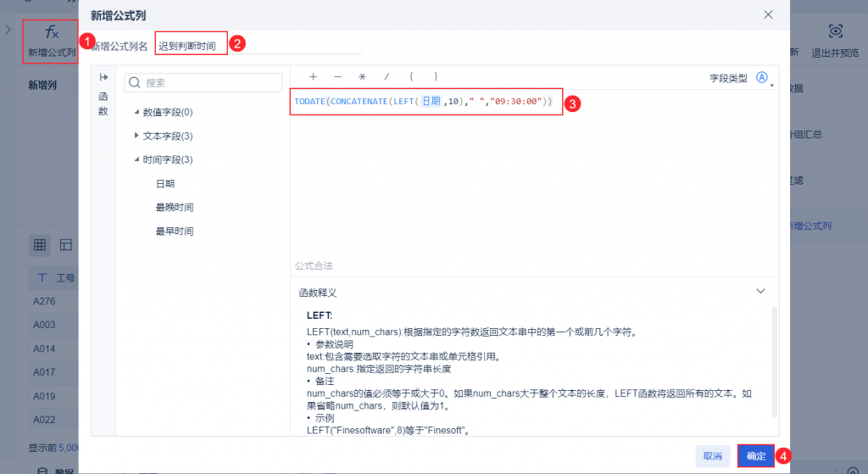The width and height of the screenshot is (868, 474).
Task: Click 退出并预览 in background window
Action: click(x=835, y=53)
